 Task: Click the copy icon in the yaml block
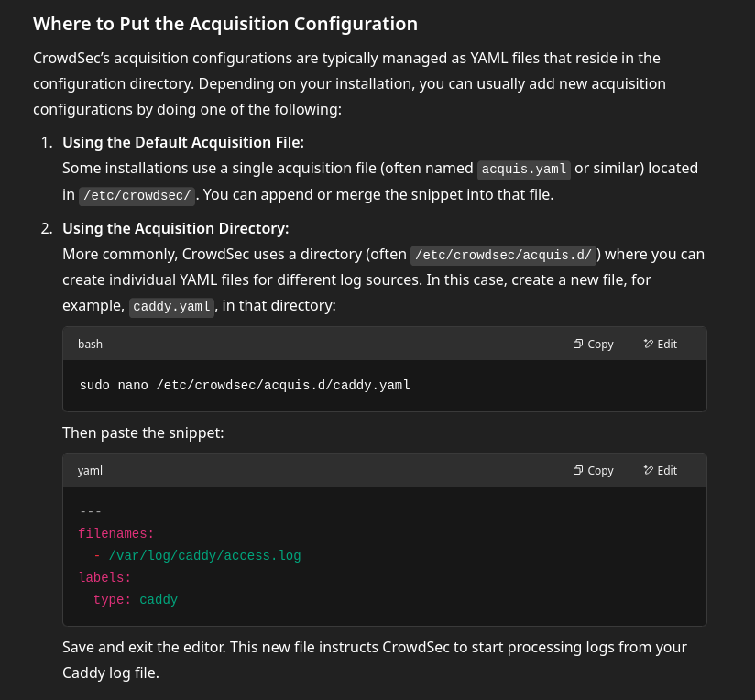[578, 470]
